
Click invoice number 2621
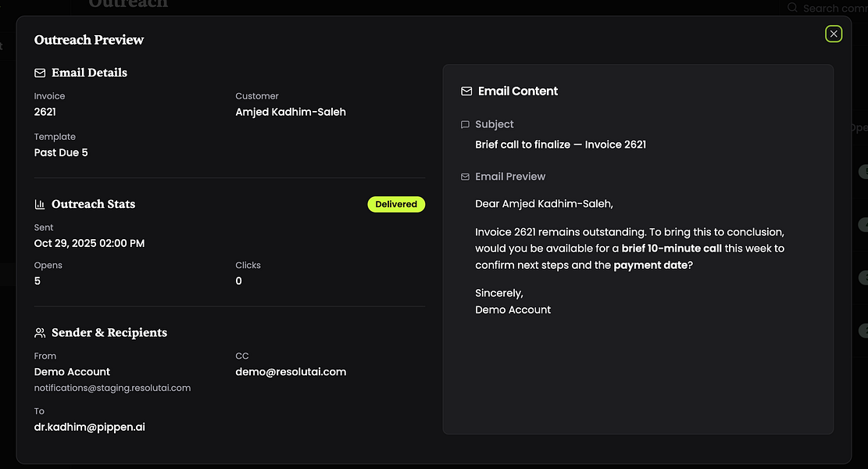[45, 112]
